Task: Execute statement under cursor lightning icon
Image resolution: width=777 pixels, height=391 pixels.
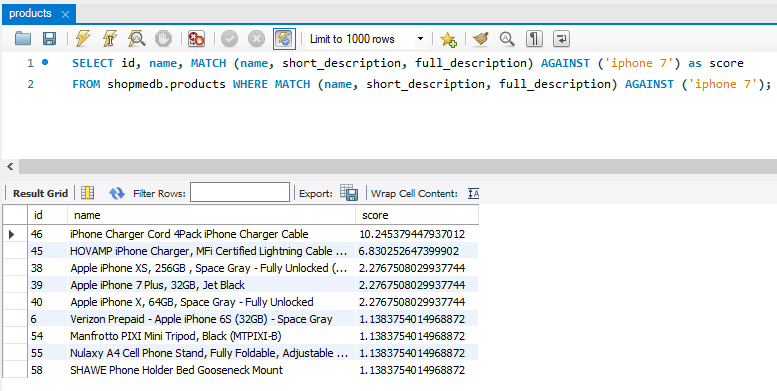Action: 110,39
